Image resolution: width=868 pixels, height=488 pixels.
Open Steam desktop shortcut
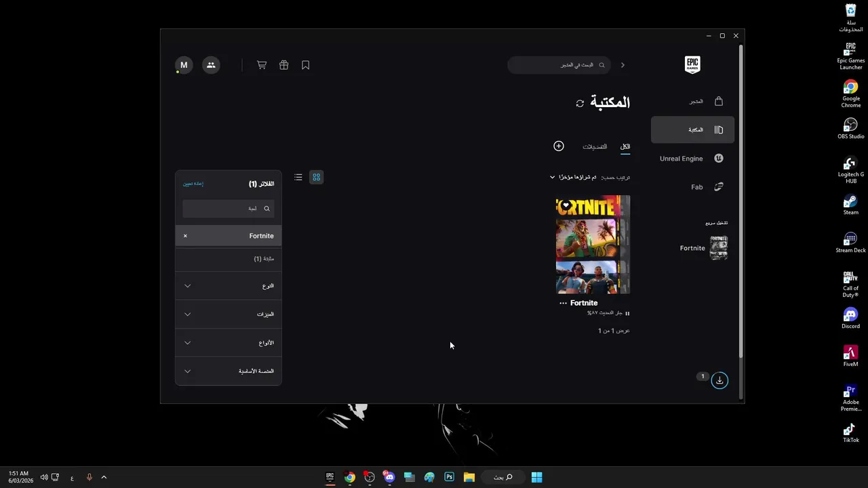(x=851, y=205)
